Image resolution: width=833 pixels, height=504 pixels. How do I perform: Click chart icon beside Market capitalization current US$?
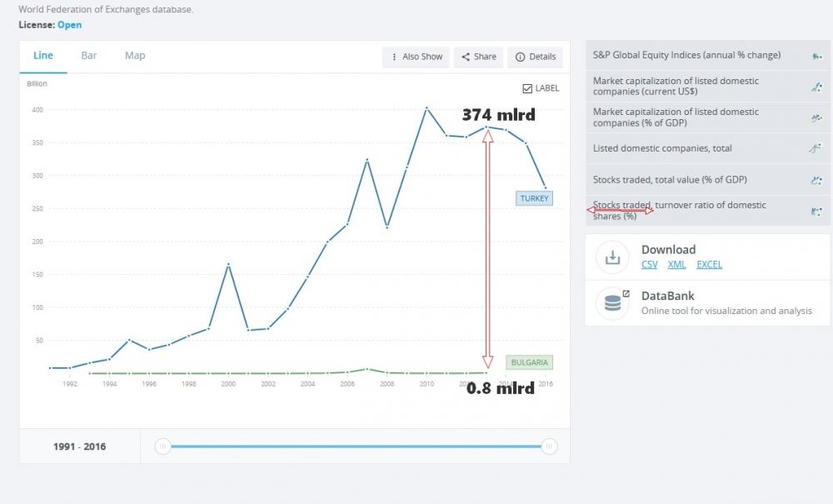coord(816,87)
